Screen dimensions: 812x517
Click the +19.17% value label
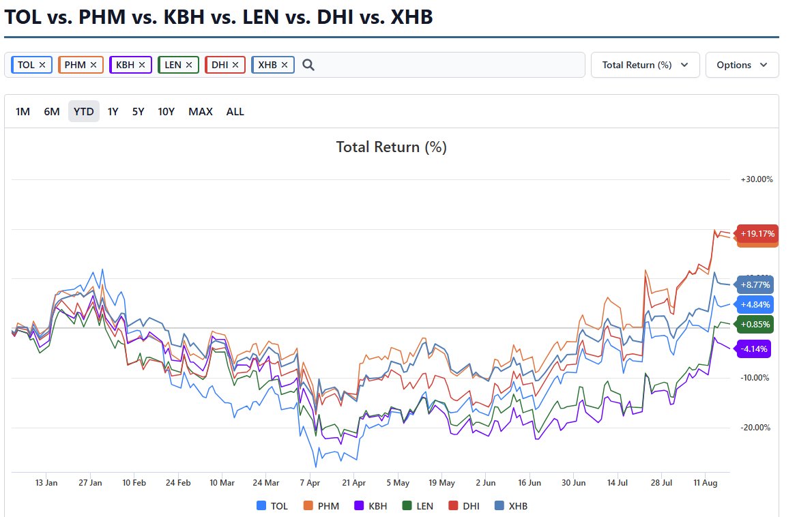(x=757, y=234)
